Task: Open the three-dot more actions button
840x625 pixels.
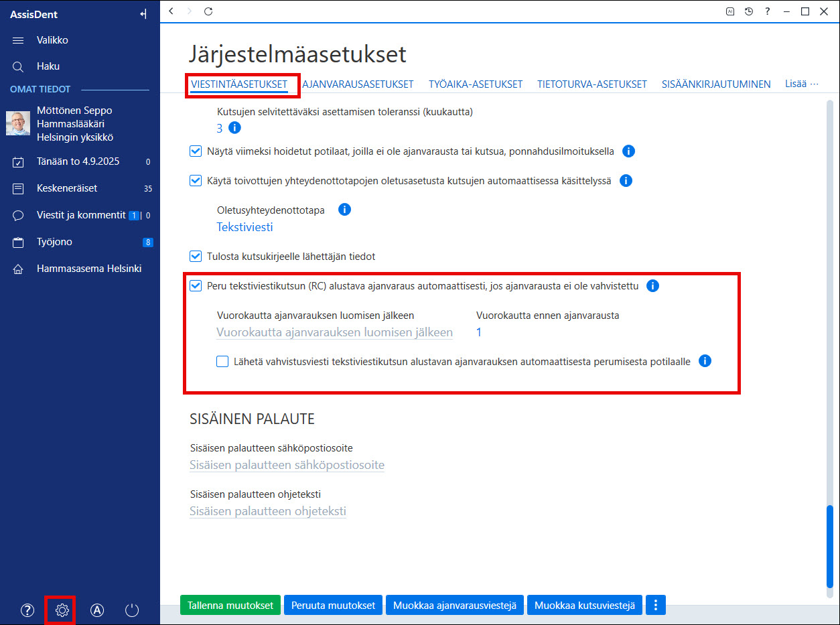Action: click(x=656, y=606)
